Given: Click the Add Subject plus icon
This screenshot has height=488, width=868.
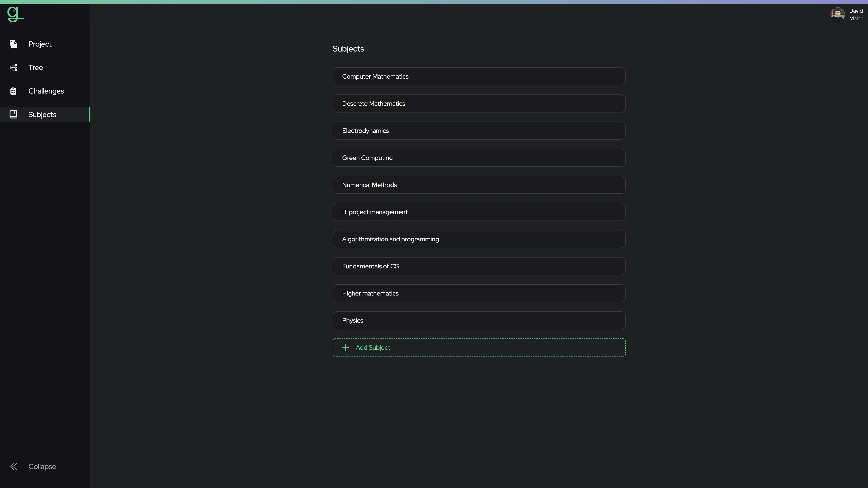Looking at the screenshot, I should (346, 347).
